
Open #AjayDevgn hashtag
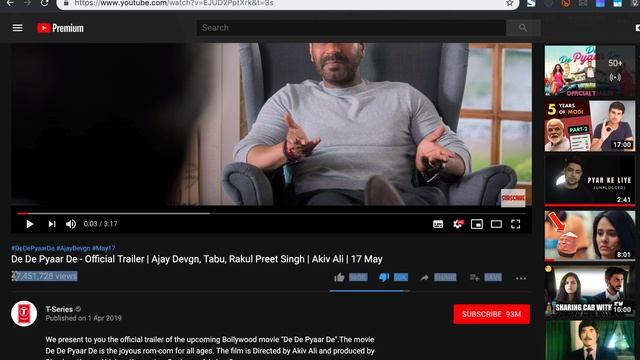pyautogui.click(x=73, y=248)
